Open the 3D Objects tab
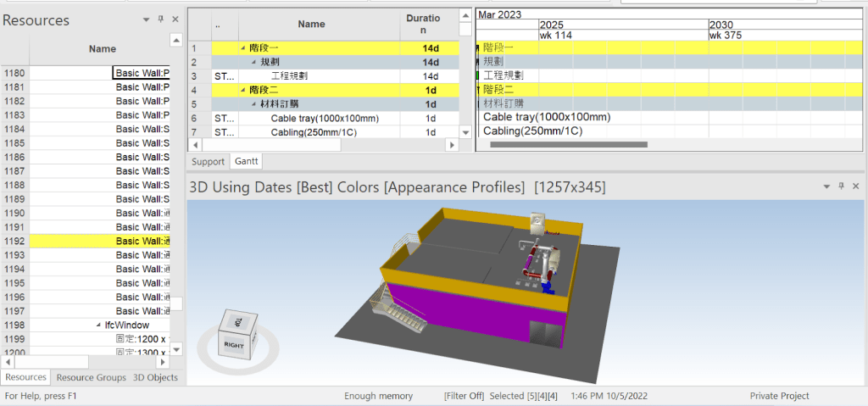Image resolution: width=868 pixels, height=406 pixels. click(156, 377)
